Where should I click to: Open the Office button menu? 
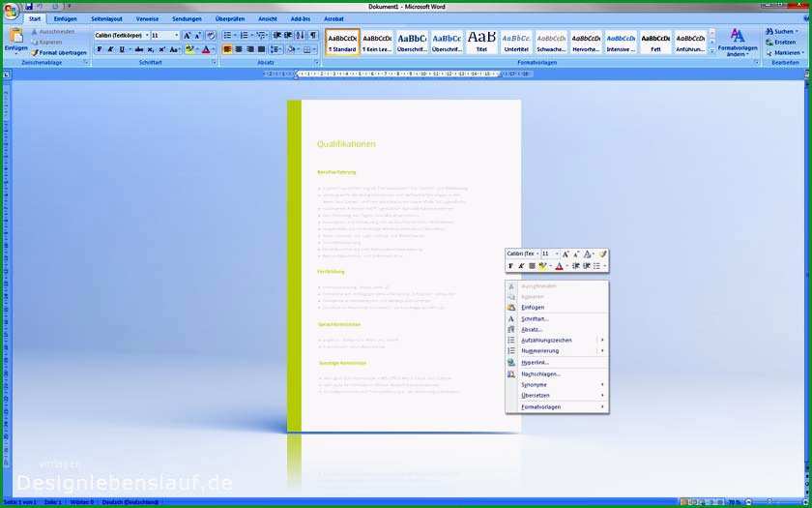pyautogui.click(x=11, y=11)
